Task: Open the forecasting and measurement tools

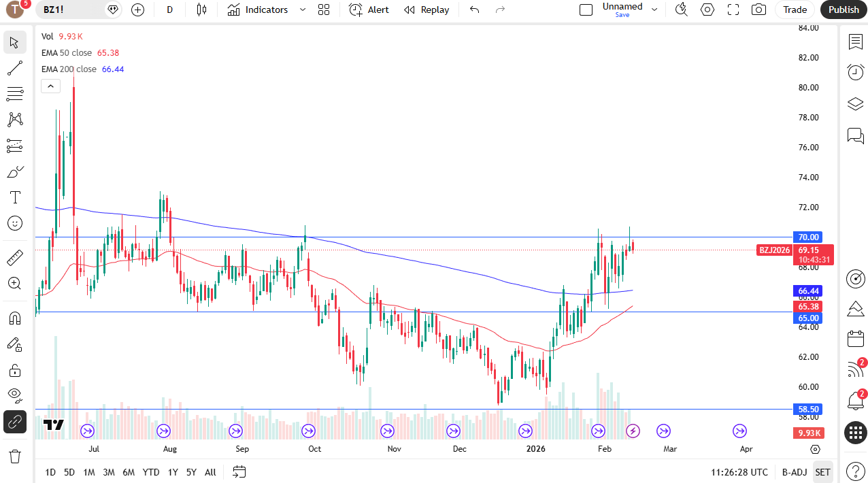Action: pyautogui.click(x=14, y=146)
